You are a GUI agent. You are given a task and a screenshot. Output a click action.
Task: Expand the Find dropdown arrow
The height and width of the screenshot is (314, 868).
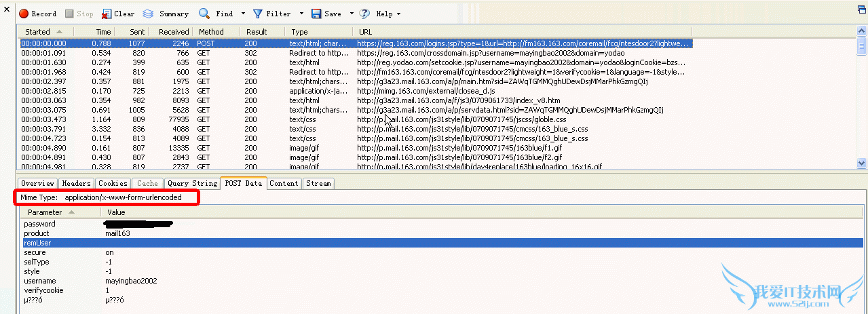[242, 14]
